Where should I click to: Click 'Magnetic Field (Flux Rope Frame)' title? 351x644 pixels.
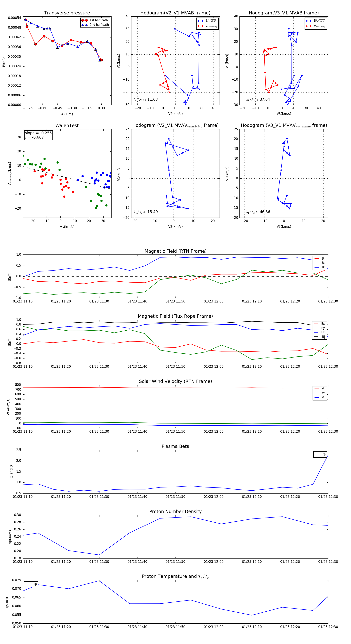pyautogui.click(x=175, y=316)
